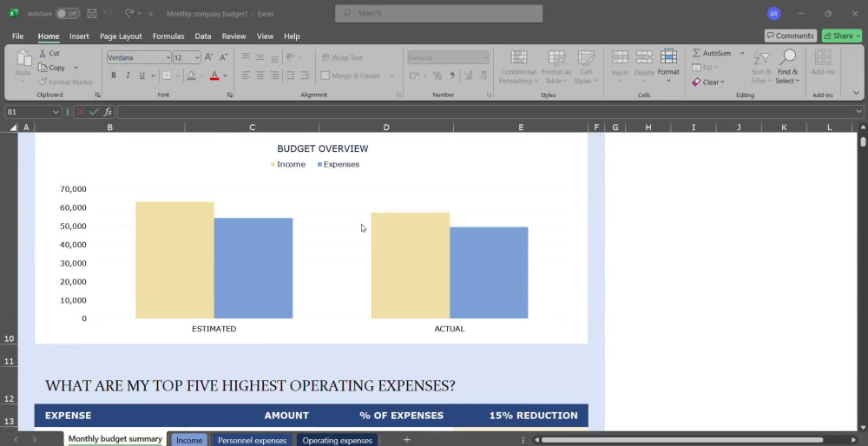Click the Center alignment icon
The height and width of the screenshot is (446, 868).
(260, 75)
